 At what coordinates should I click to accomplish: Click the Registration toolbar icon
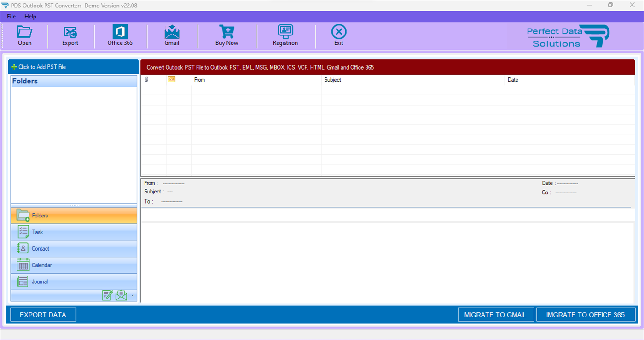285,35
